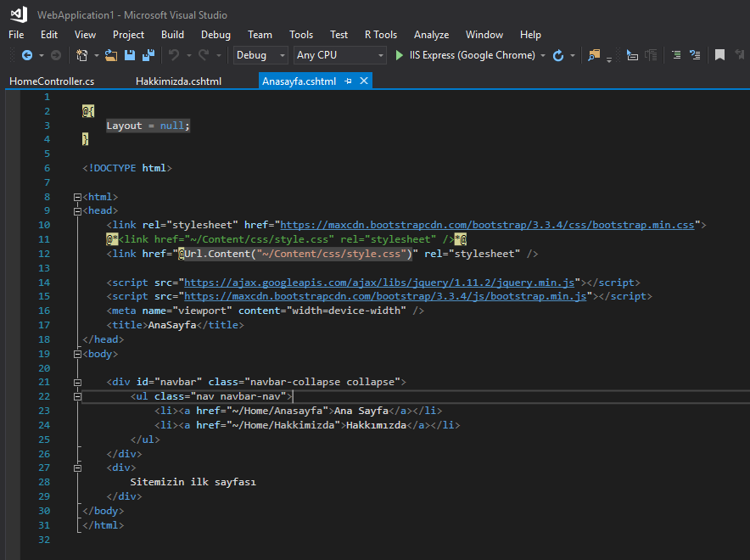Screen dimensions: 750x560
Task: Click the Hakkımızda anchor text on line 24
Action: click(376, 425)
